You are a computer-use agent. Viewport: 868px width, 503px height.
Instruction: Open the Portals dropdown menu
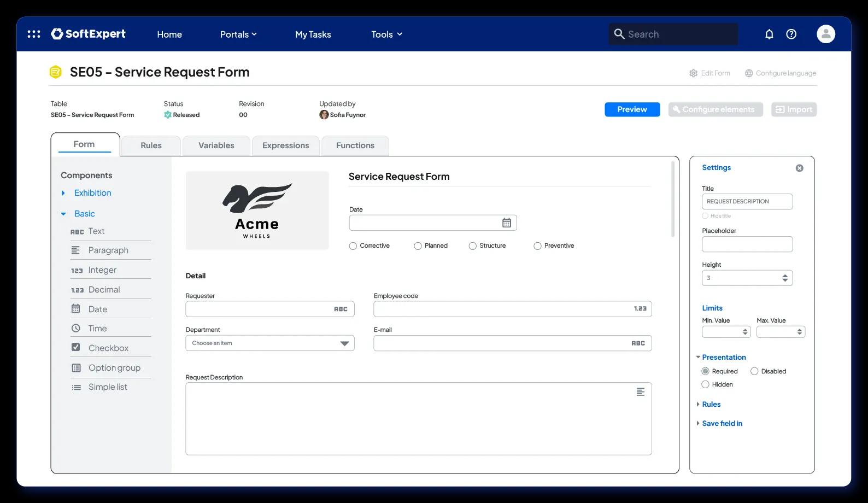click(238, 34)
